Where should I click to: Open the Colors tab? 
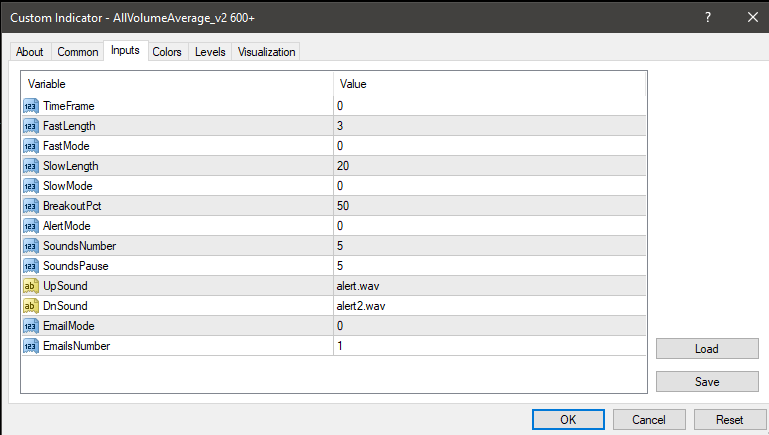click(x=167, y=52)
